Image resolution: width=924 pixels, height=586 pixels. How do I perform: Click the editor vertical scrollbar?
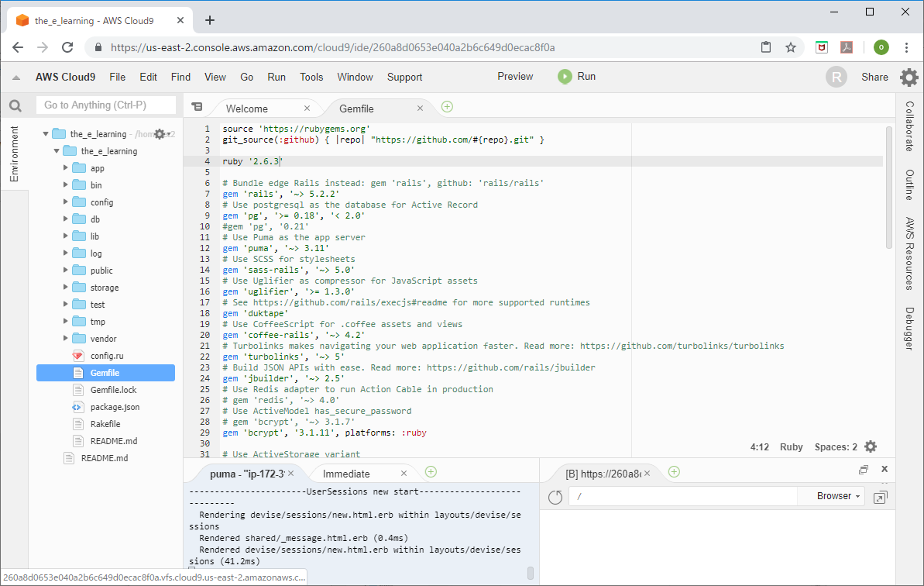(x=889, y=187)
